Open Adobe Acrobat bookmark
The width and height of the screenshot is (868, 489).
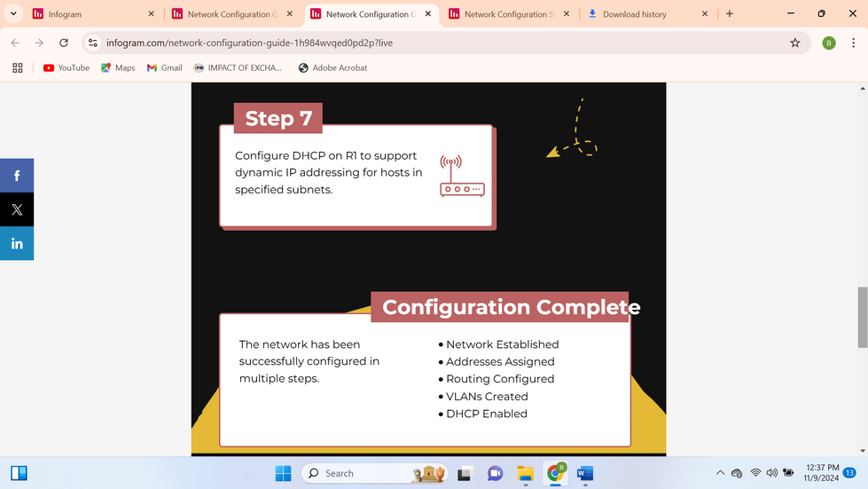(332, 67)
